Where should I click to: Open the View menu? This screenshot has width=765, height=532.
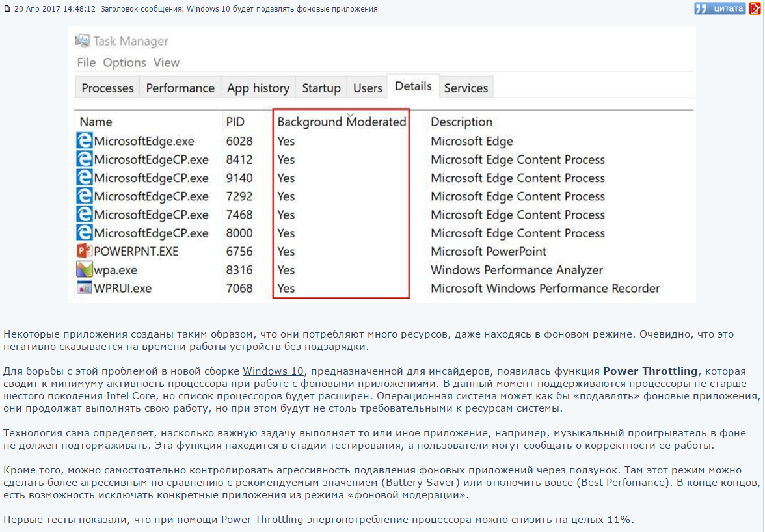[167, 62]
